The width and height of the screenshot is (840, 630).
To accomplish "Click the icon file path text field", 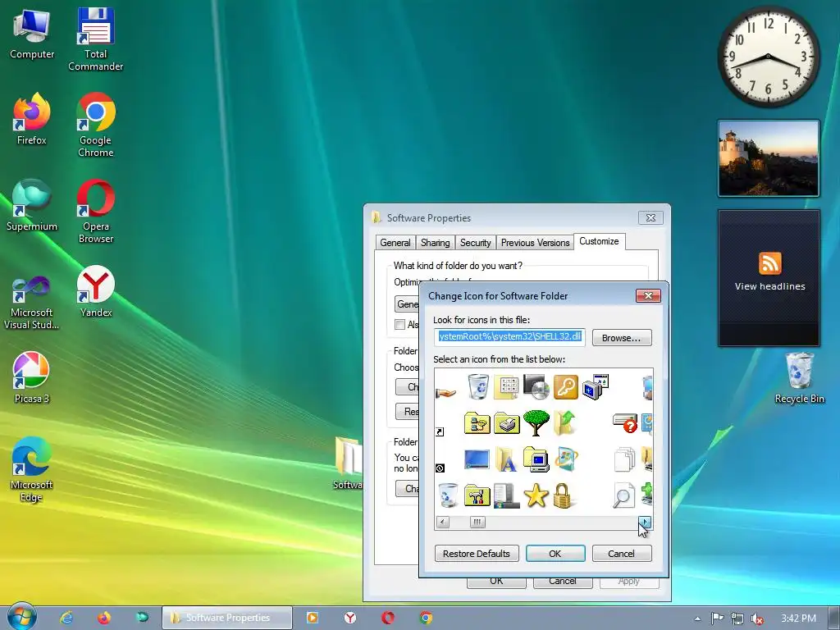I will pos(509,337).
